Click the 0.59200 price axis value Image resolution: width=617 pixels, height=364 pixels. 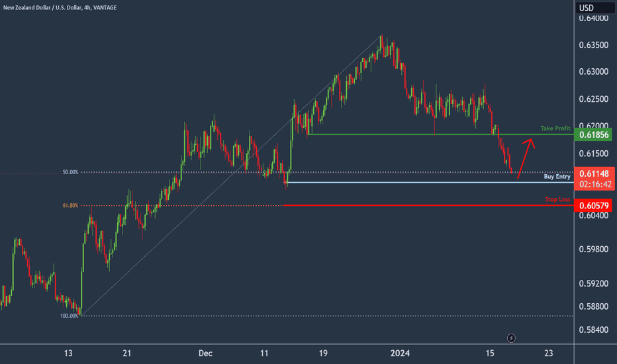(x=593, y=284)
